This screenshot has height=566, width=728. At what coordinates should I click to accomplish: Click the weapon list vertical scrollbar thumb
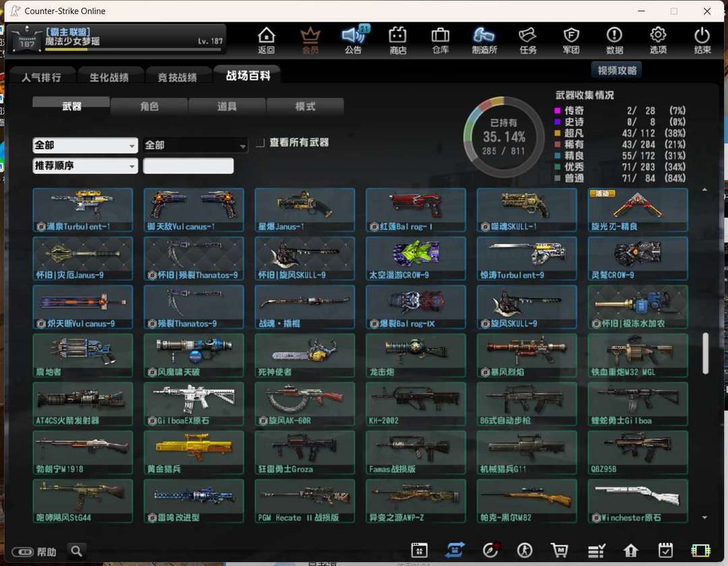click(705, 352)
